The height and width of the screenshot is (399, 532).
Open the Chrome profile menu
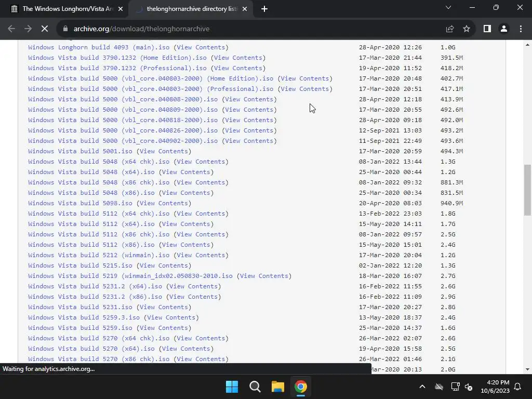click(x=504, y=29)
